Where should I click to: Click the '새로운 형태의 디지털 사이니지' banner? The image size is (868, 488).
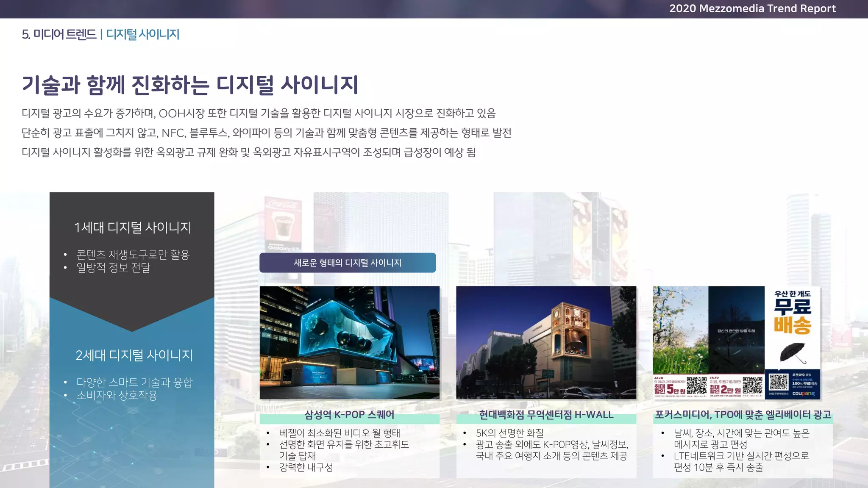click(x=348, y=263)
